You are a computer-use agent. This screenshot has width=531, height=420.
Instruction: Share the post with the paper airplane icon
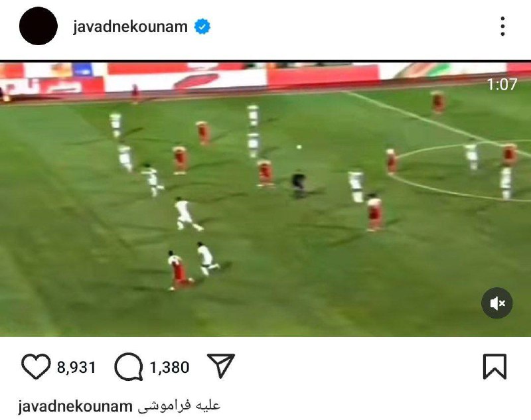221,366
